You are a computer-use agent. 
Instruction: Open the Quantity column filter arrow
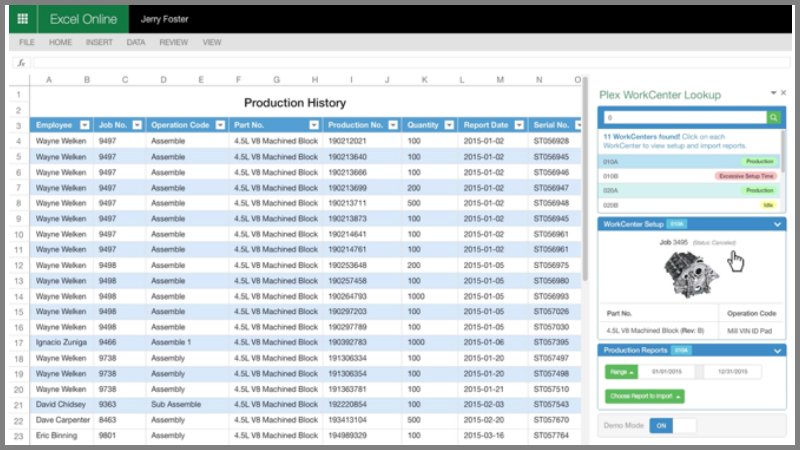click(x=449, y=125)
